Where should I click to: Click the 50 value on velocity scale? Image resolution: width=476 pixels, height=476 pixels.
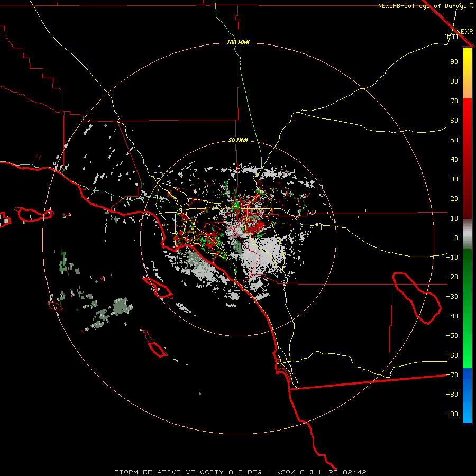pyautogui.click(x=454, y=140)
